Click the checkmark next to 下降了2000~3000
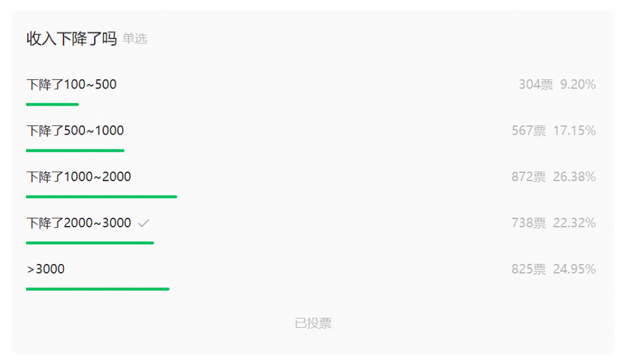633x364 pixels. click(x=144, y=223)
